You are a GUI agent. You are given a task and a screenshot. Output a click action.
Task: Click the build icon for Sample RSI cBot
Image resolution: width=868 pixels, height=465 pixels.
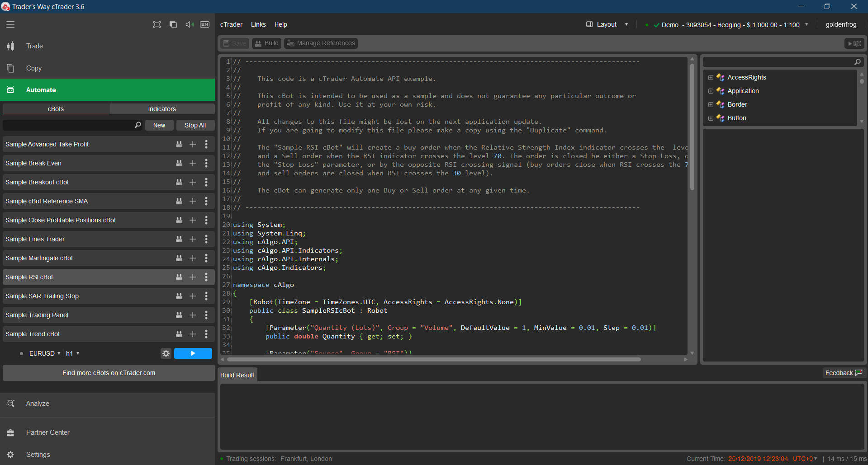pyautogui.click(x=179, y=277)
